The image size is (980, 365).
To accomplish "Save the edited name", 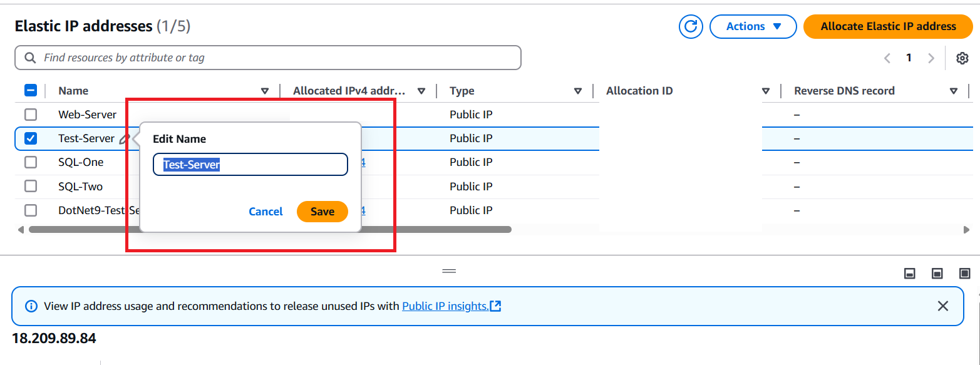I will pos(322,211).
